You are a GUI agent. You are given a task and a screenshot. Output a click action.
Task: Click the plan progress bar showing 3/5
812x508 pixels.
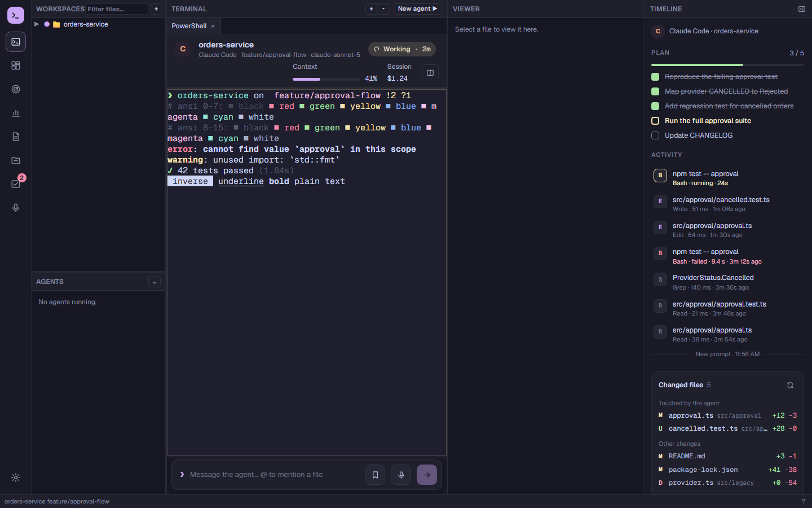coord(727,65)
